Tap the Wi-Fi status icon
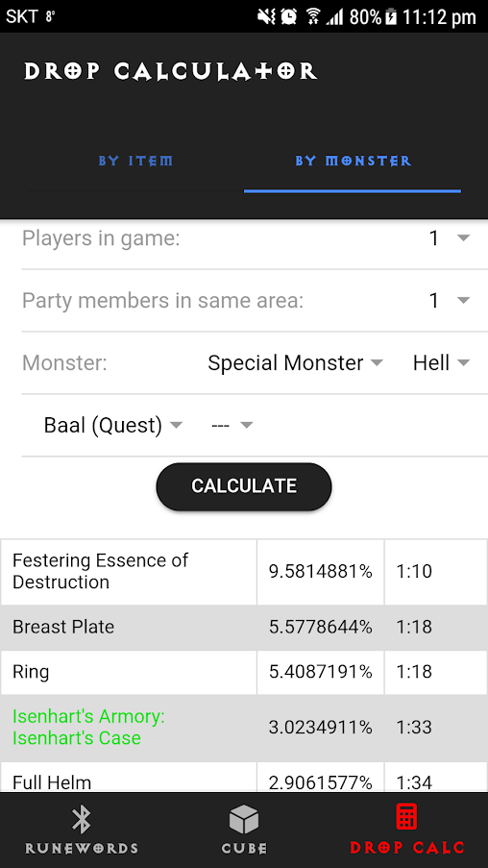This screenshot has width=488, height=868. [x=314, y=16]
